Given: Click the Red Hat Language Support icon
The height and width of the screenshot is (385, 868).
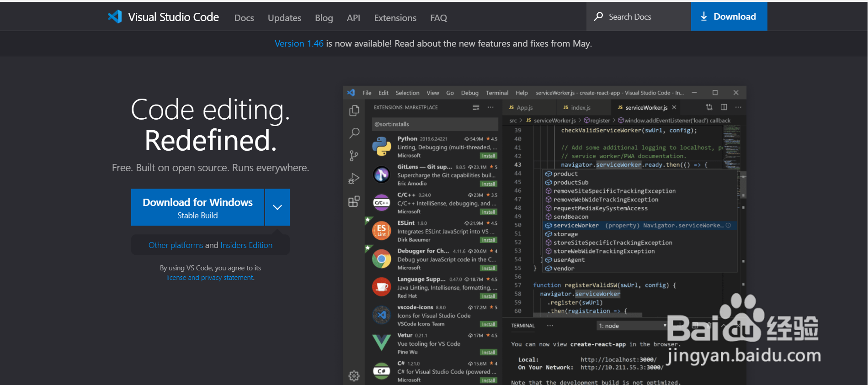Looking at the screenshot, I should point(382,287).
